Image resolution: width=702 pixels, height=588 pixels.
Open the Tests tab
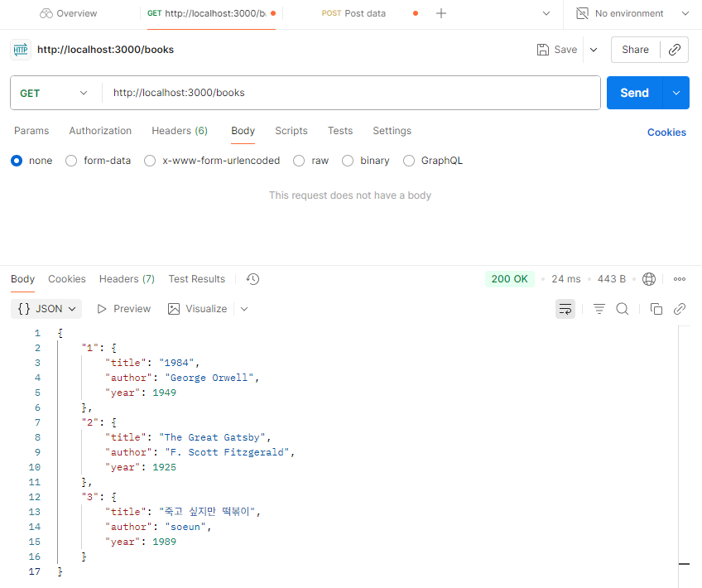click(340, 131)
